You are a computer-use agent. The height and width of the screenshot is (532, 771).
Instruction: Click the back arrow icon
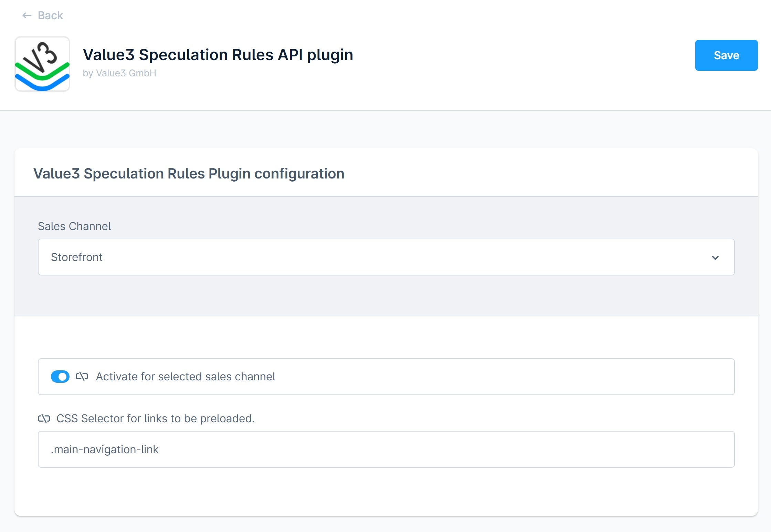tap(27, 15)
